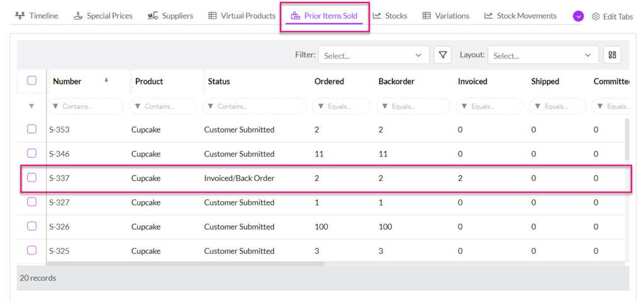The width and height of the screenshot is (644, 301).
Task: Focus the Ordered Equals filter field
Action: click(341, 106)
